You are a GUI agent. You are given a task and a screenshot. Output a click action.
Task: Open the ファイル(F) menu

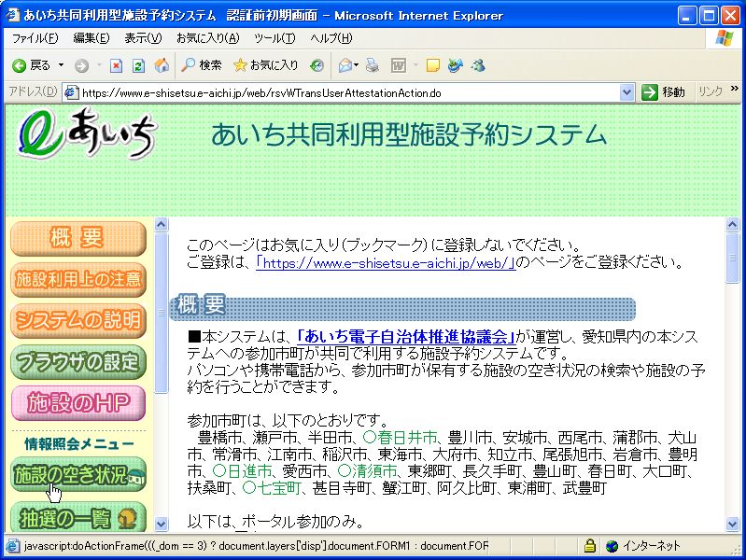35,38
